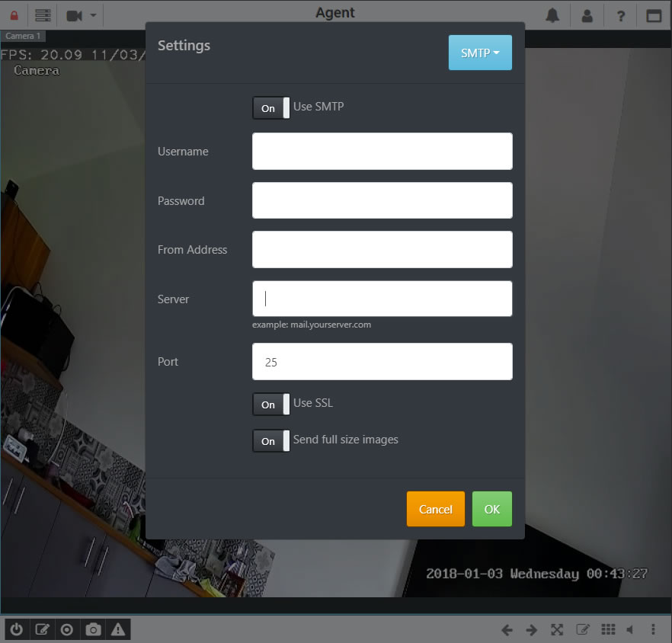Toggle the Use SMTP switch

pos(271,108)
